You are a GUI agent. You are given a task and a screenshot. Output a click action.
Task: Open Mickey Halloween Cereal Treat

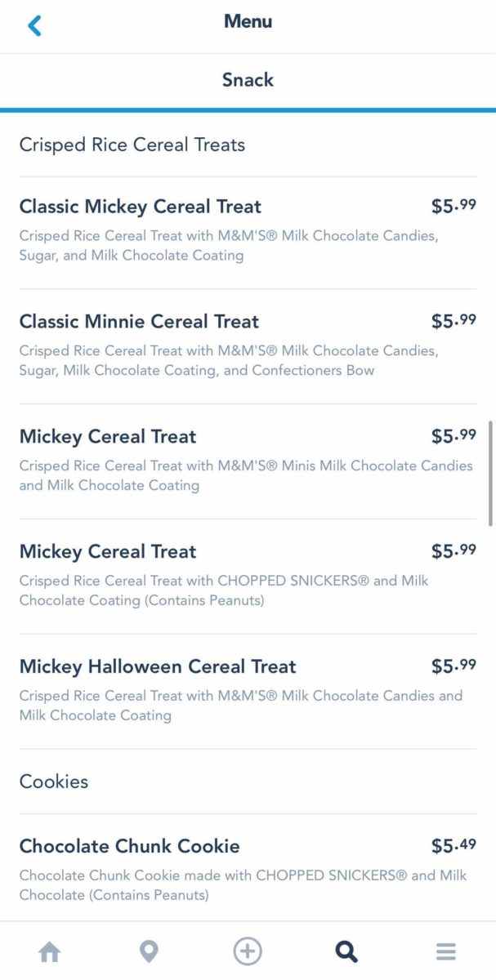tap(158, 666)
